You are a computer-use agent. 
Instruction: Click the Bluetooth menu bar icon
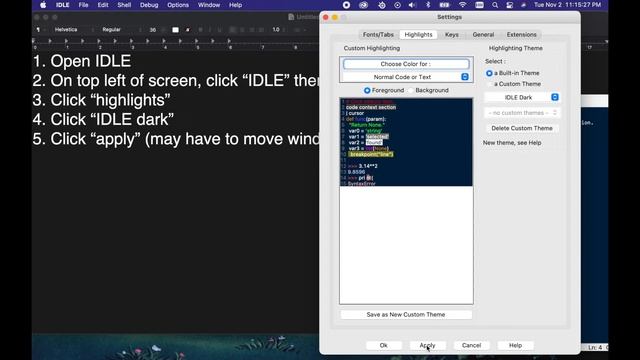[x=428, y=5]
